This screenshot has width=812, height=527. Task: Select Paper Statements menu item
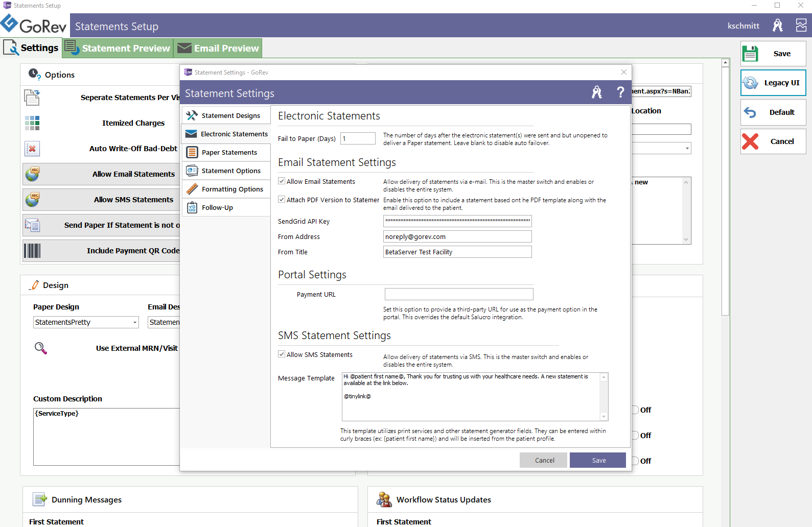[x=226, y=152]
